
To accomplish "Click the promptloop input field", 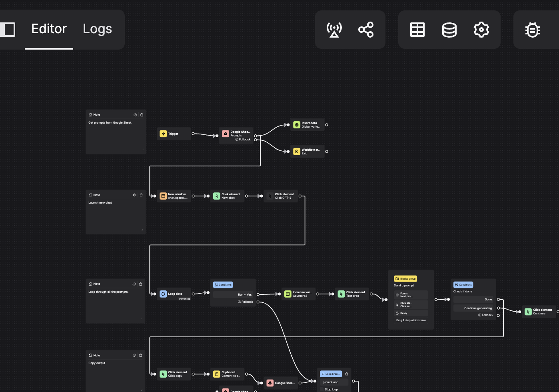I will [334, 382].
